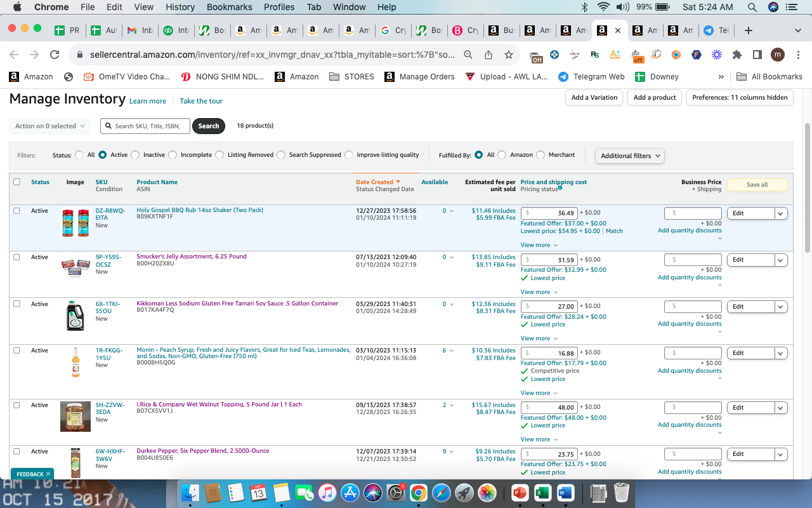This screenshot has height=508, width=812.
Task: Switch to the Telegram browser tab
Action: point(715,30)
